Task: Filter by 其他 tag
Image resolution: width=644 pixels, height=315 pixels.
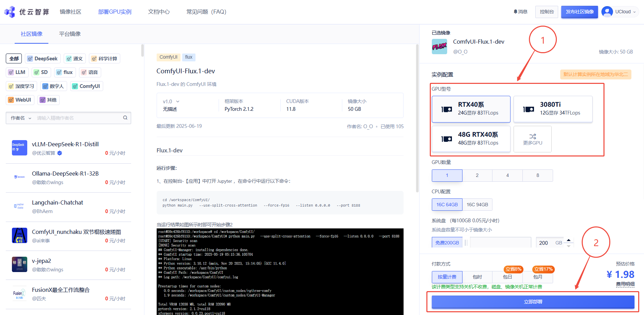Action: click(x=49, y=100)
